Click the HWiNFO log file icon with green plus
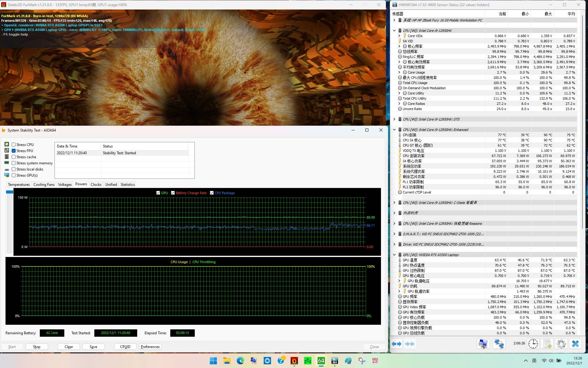This screenshot has height=368, width=588. (547, 344)
